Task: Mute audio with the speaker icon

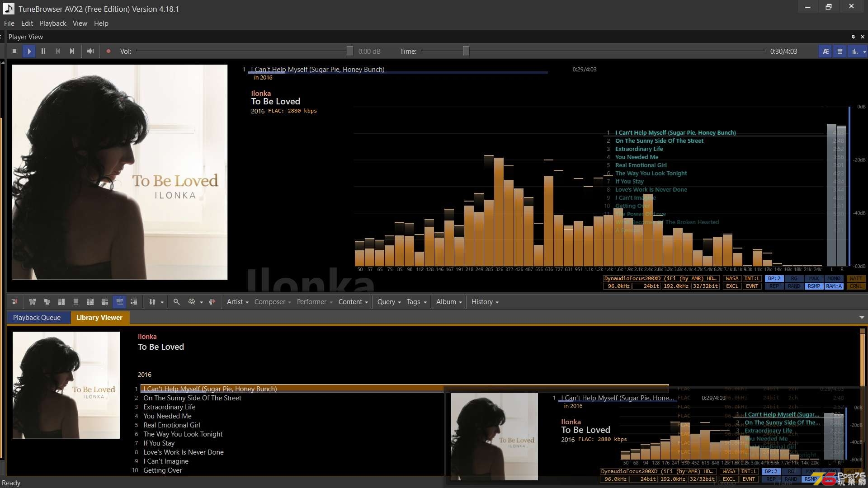Action: pos(90,52)
